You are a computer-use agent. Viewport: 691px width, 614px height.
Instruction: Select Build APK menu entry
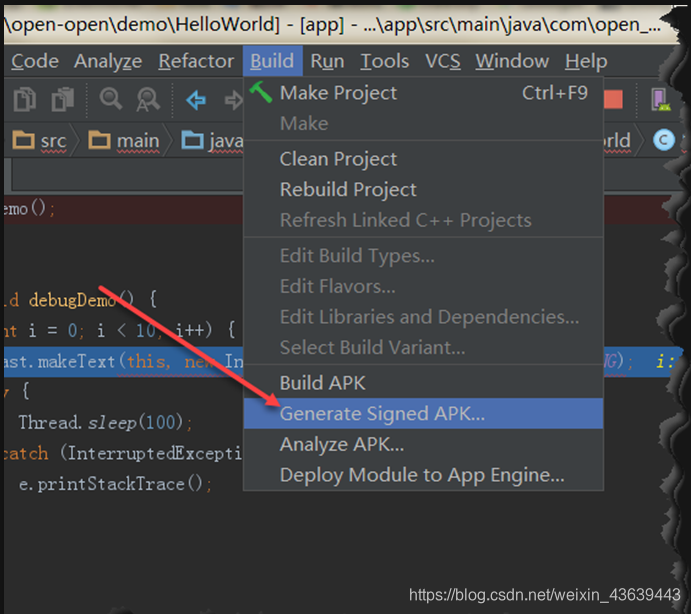423,383
